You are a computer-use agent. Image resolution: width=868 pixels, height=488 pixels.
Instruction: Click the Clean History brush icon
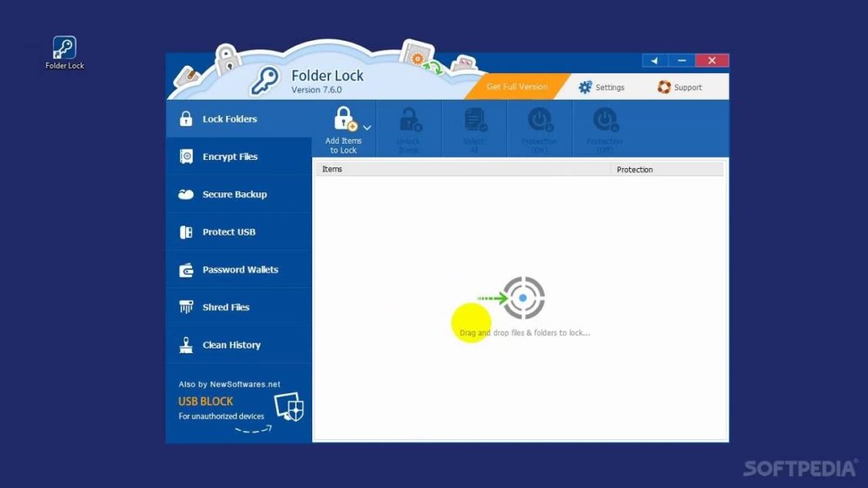coord(184,344)
